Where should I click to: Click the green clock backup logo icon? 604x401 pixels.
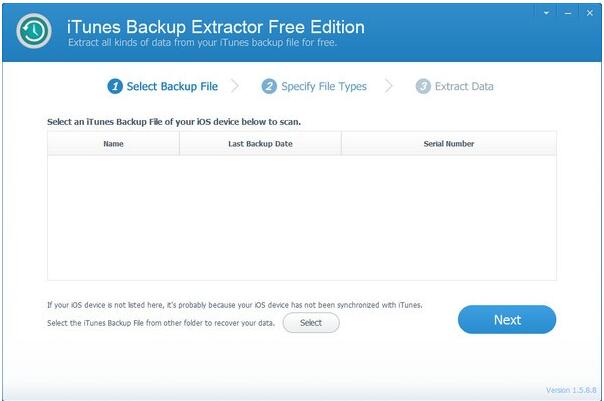tap(34, 31)
